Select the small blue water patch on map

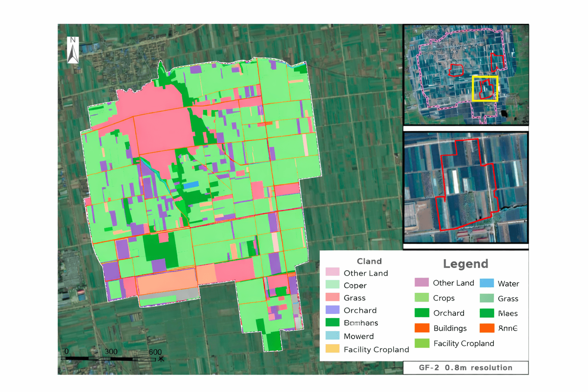coord(191,185)
